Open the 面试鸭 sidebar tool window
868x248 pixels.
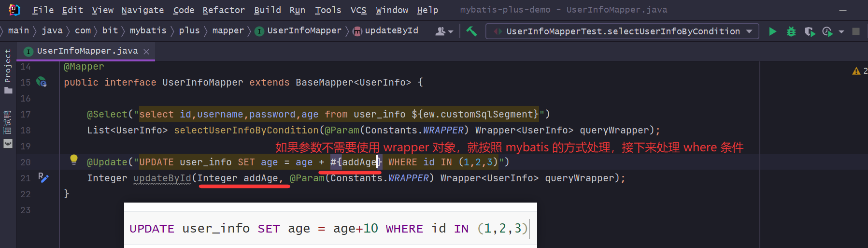tap(8, 129)
